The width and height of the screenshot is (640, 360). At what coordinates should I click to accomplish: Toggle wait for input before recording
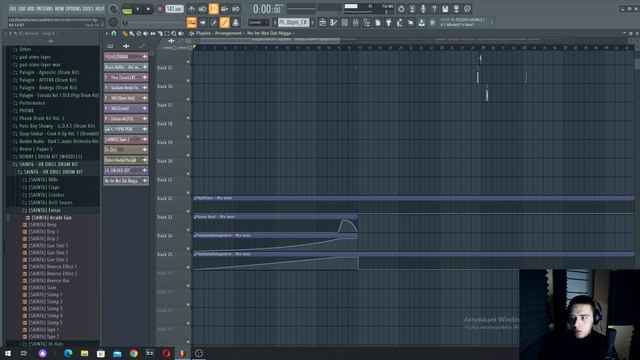click(202, 9)
